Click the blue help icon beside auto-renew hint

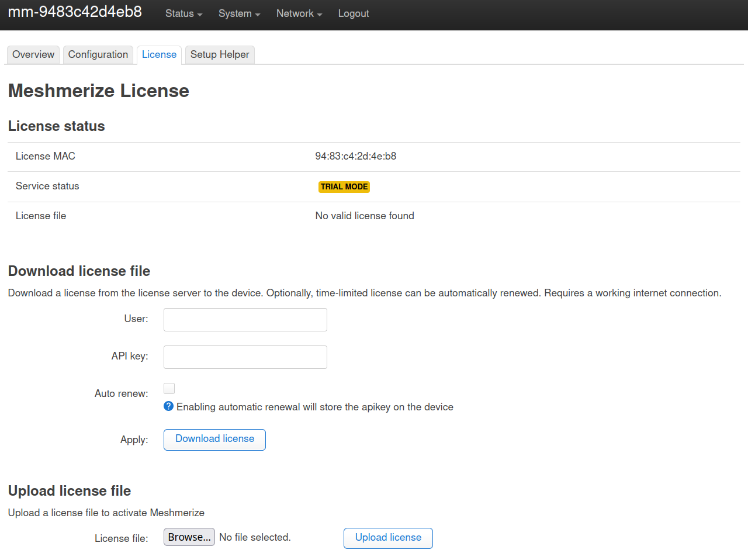(x=168, y=406)
